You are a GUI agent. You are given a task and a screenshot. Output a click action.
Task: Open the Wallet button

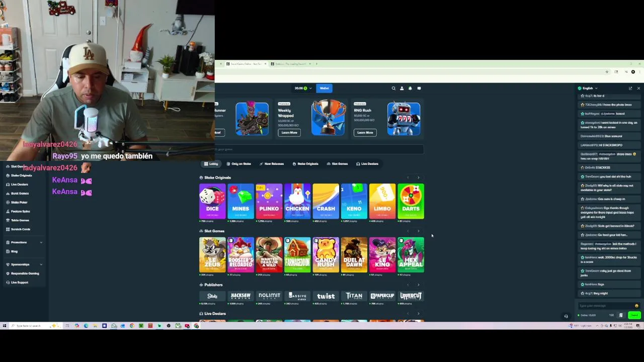(x=324, y=88)
